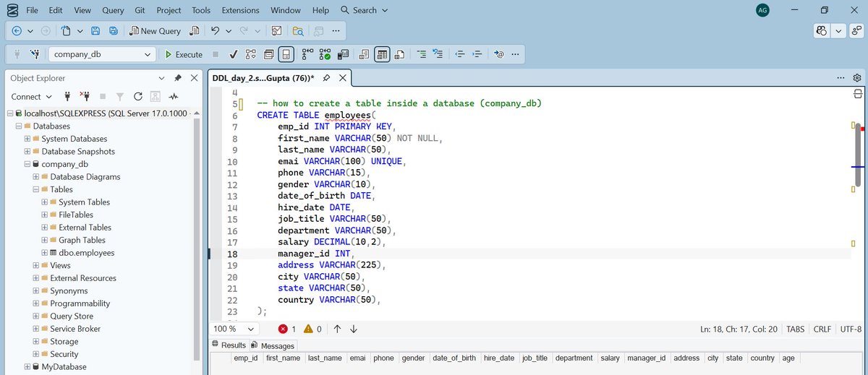Refresh the Object Explorer tree

[x=137, y=96]
